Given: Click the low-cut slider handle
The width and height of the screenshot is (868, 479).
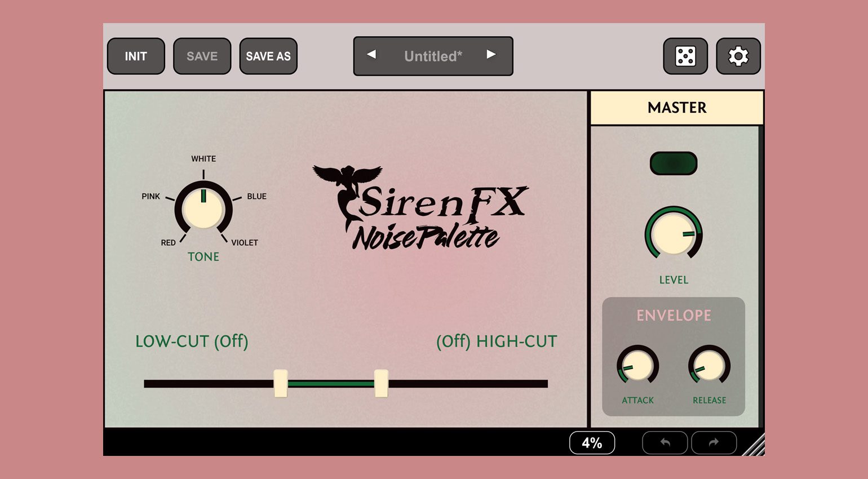Looking at the screenshot, I should click(281, 384).
